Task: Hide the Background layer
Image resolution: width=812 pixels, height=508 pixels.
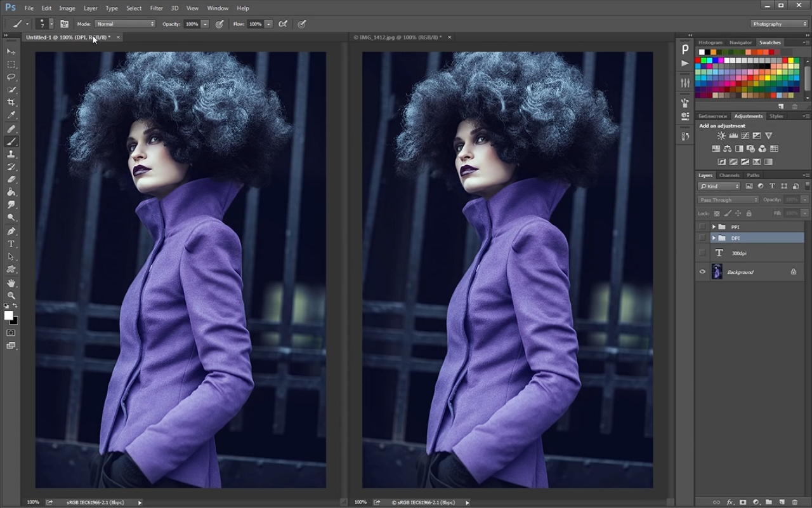Action: coord(702,272)
